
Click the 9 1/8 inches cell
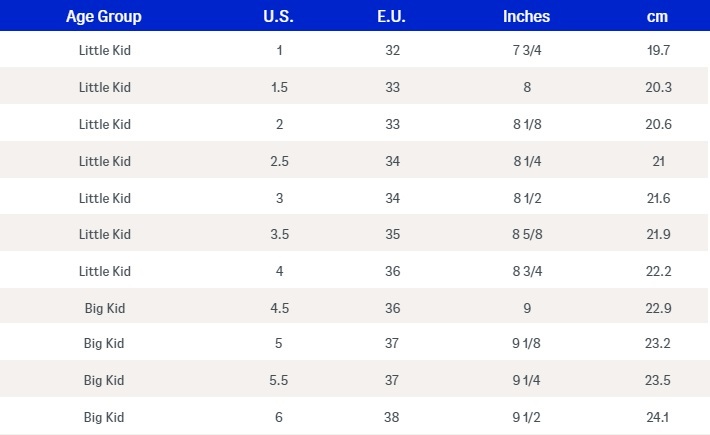526,344
